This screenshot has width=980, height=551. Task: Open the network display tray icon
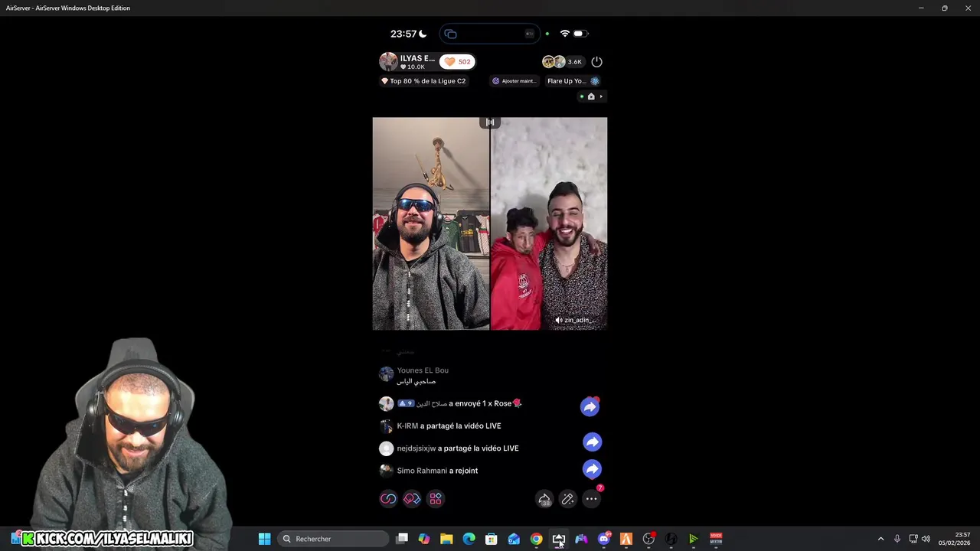(x=913, y=539)
